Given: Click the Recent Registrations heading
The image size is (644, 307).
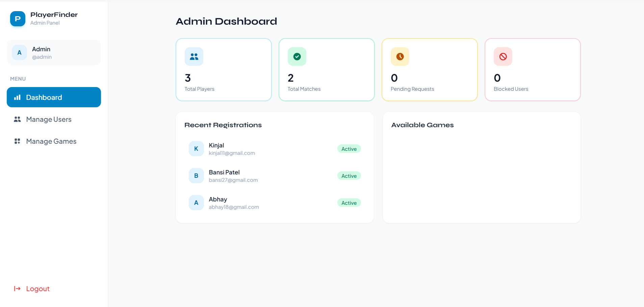Looking at the screenshot, I should (223, 125).
